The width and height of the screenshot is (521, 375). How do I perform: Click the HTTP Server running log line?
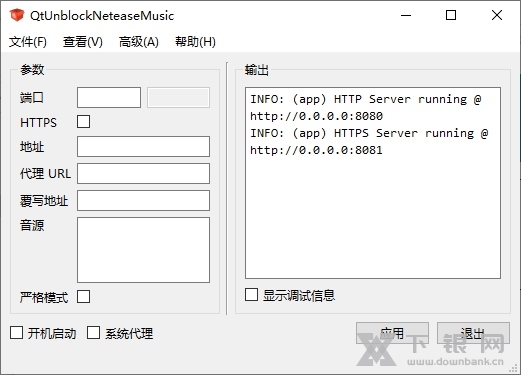366,99
